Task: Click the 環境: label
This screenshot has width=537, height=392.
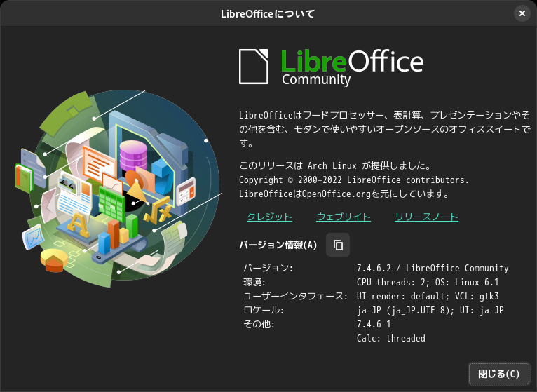Action: [x=254, y=282]
